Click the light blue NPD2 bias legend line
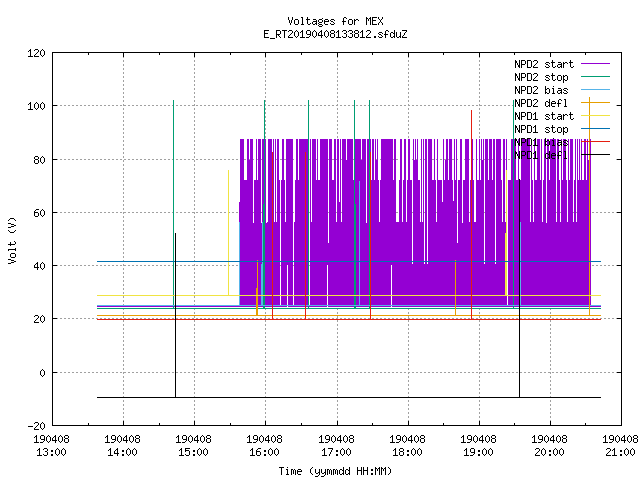This screenshot has height=480, width=640. (x=596, y=89)
